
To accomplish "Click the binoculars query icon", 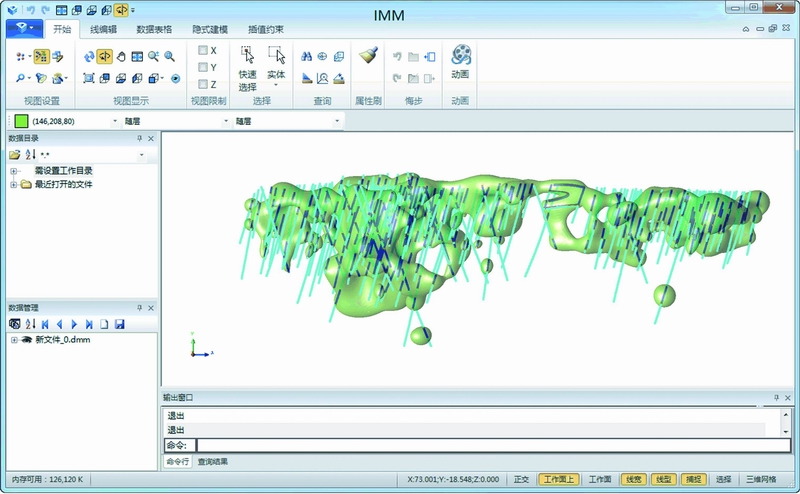I will (x=307, y=57).
